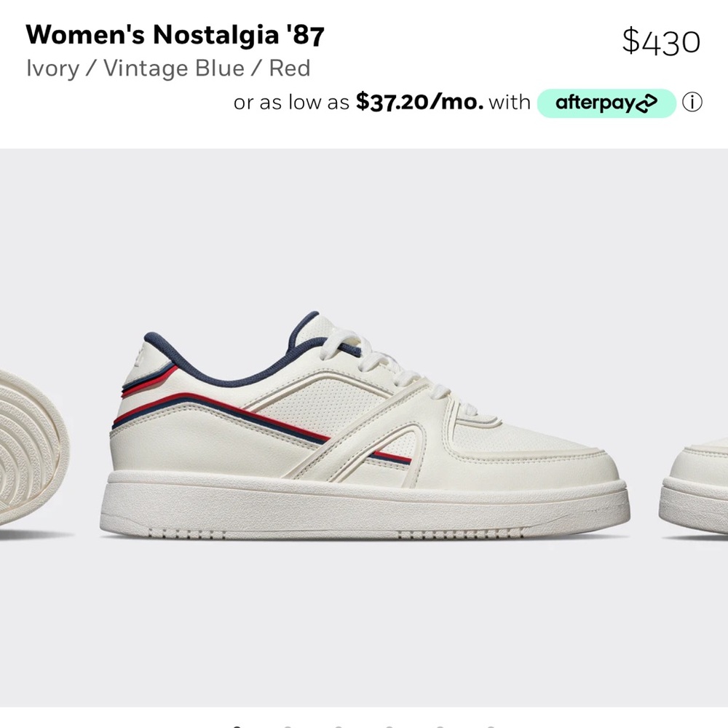Screen dimensions: 728x728
Task: Click the 'or as low as' text
Action: (x=291, y=102)
